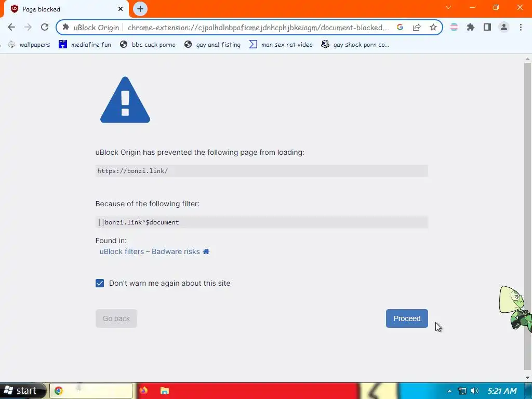Click the 5:21 AM taskbar clock
The height and width of the screenshot is (399, 532).
[x=502, y=391]
